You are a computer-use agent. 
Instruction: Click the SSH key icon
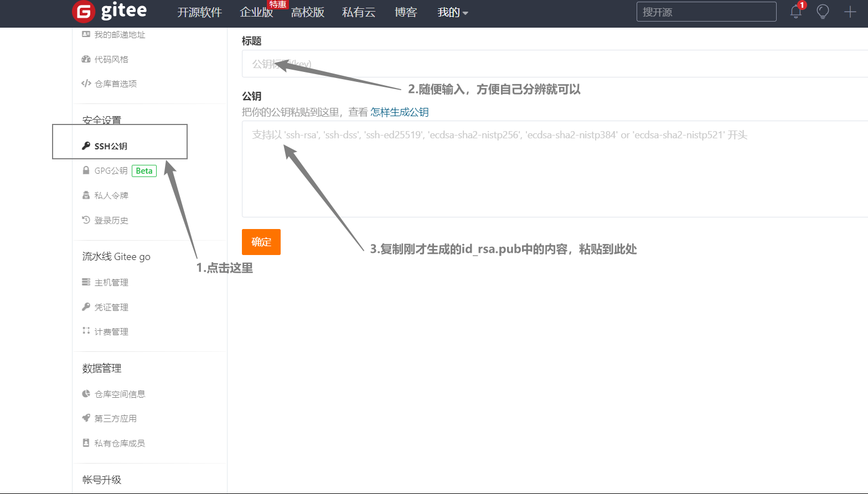point(86,146)
